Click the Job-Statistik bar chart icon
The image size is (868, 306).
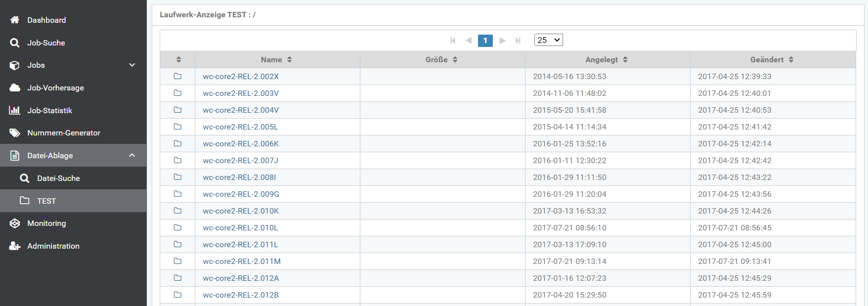[15, 110]
